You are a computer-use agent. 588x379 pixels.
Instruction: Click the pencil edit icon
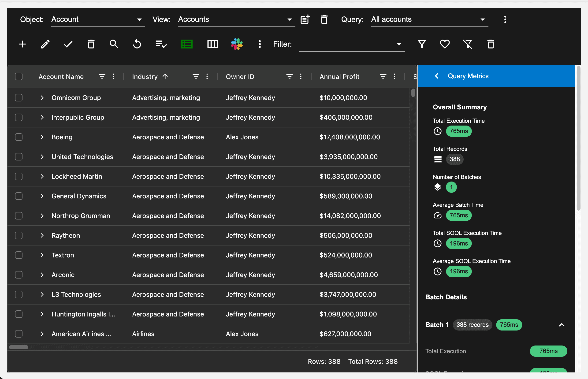pos(45,44)
